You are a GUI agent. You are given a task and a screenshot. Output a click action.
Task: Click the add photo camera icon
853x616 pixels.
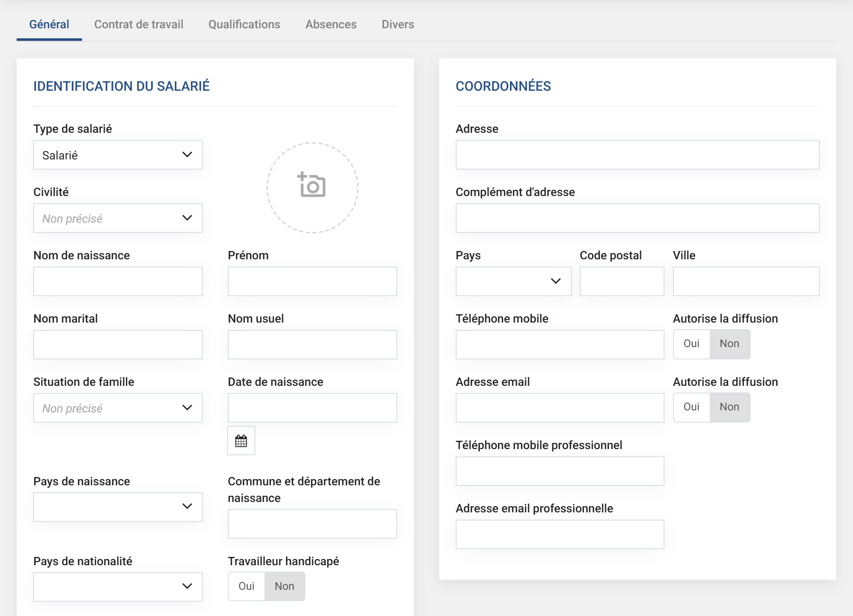[312, 186]
